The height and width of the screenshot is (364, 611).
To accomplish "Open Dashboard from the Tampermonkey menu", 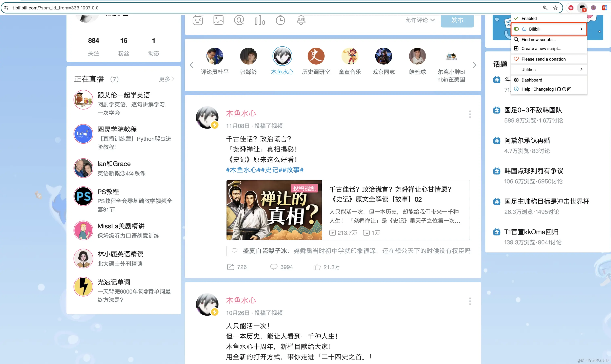I will coord(532,80).
